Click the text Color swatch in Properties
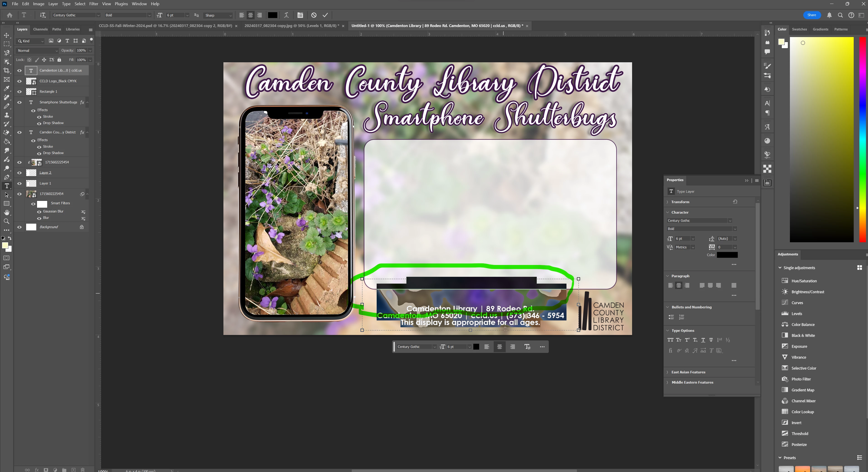The height and width of the screenshot is (472, 868). [727, 255]
